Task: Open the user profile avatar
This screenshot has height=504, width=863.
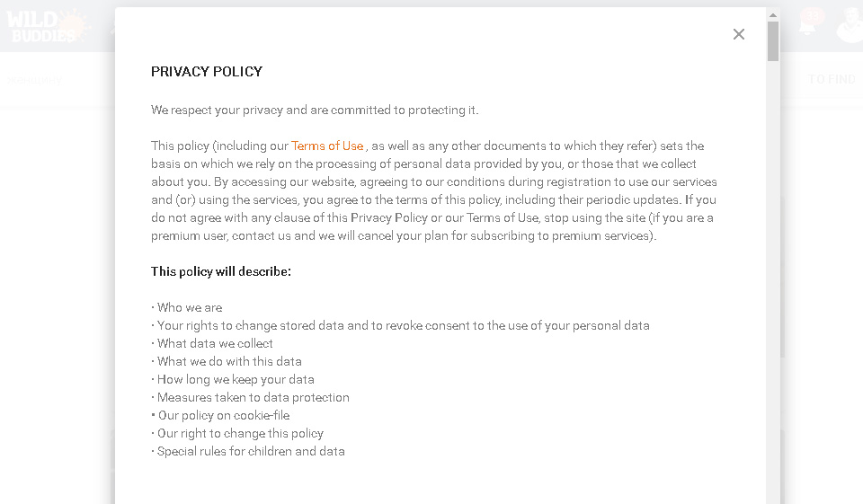Action: (x=850, y=25)
